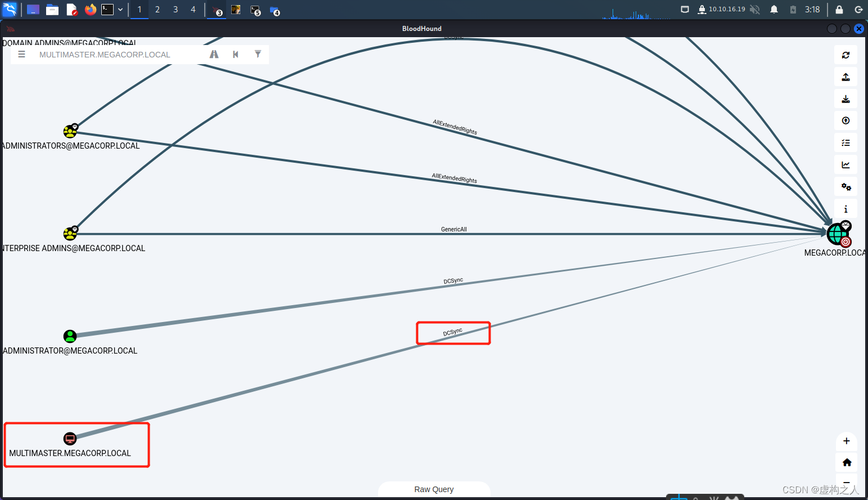
Task: Click the AllExtendedRights label on ADMINISTRATORS edge
Action: pos(455,178)
